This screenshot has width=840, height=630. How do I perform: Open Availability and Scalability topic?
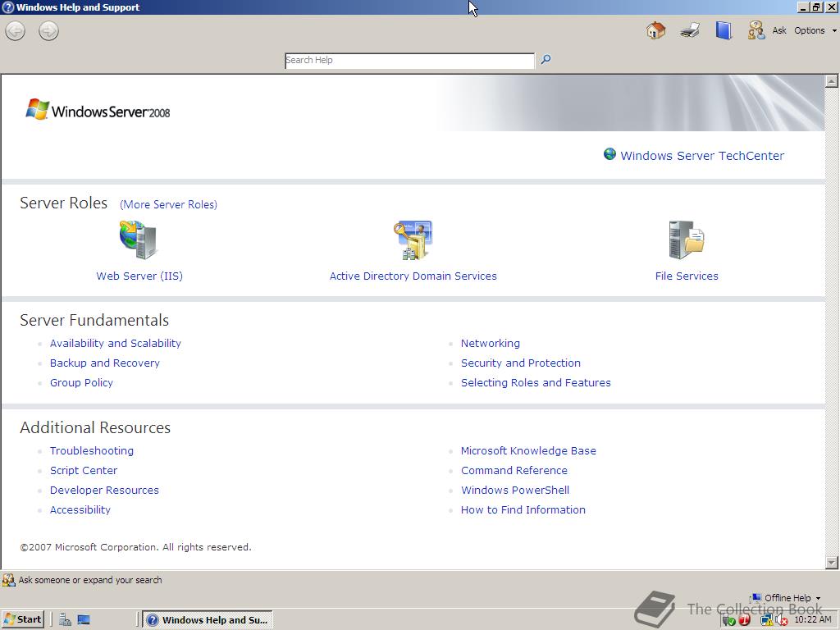(x=115, y=344)
